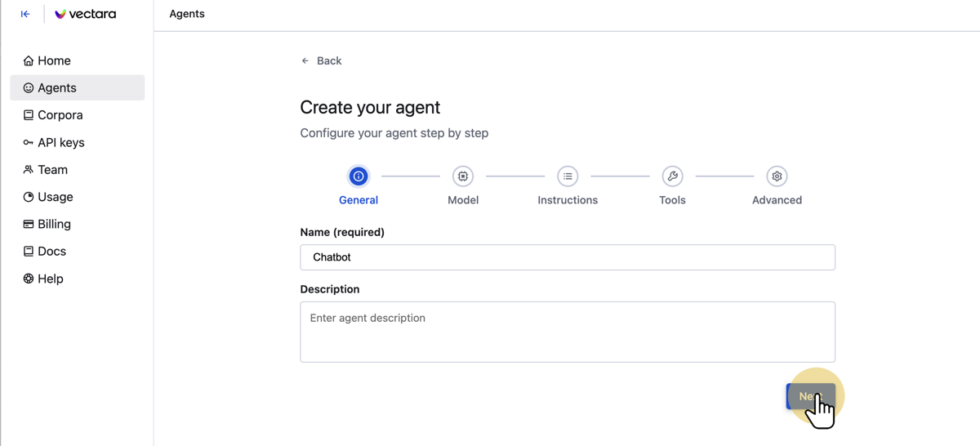The width and height of the screenshot is (980, 446).
Task: View the Usage page
Action: tap(55, 197)
